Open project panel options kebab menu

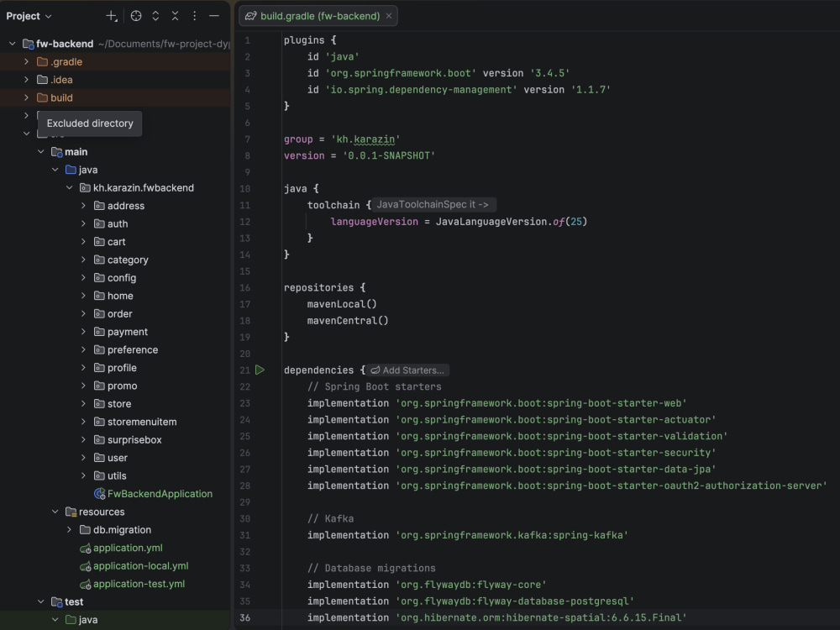(x=195, y=16)
